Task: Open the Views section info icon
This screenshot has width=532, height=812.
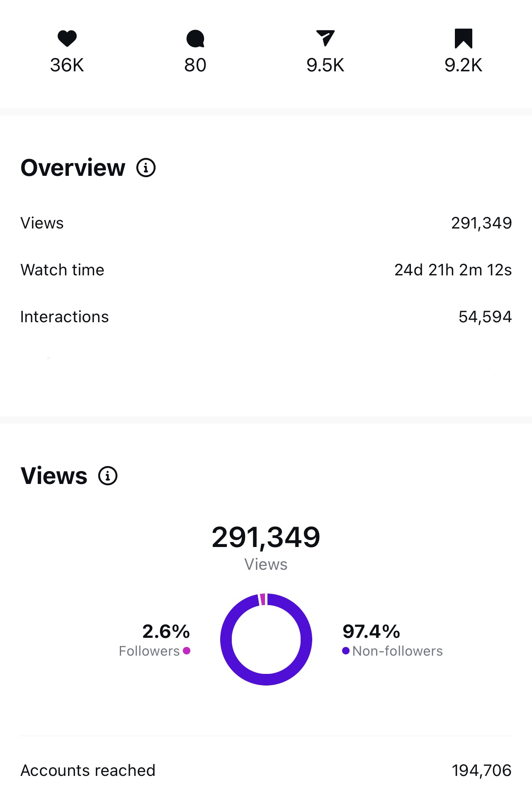Action: [108, 476]
